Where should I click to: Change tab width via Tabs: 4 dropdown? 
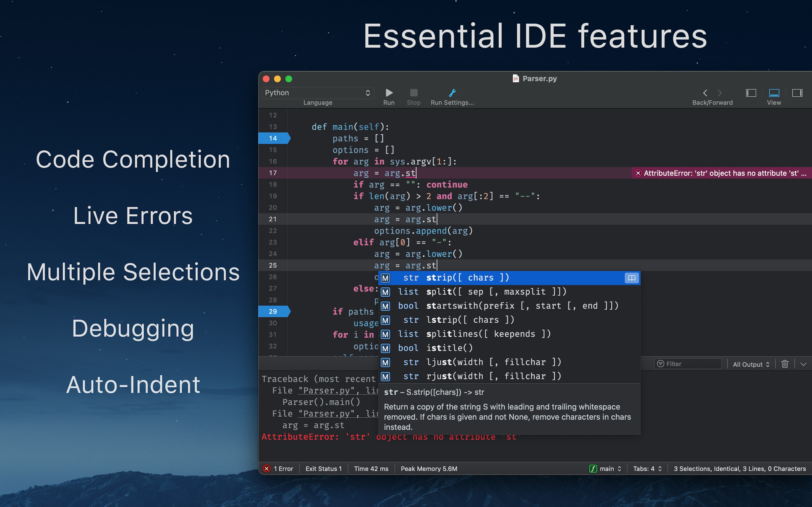pyautogui.click(x=646, y=469)
